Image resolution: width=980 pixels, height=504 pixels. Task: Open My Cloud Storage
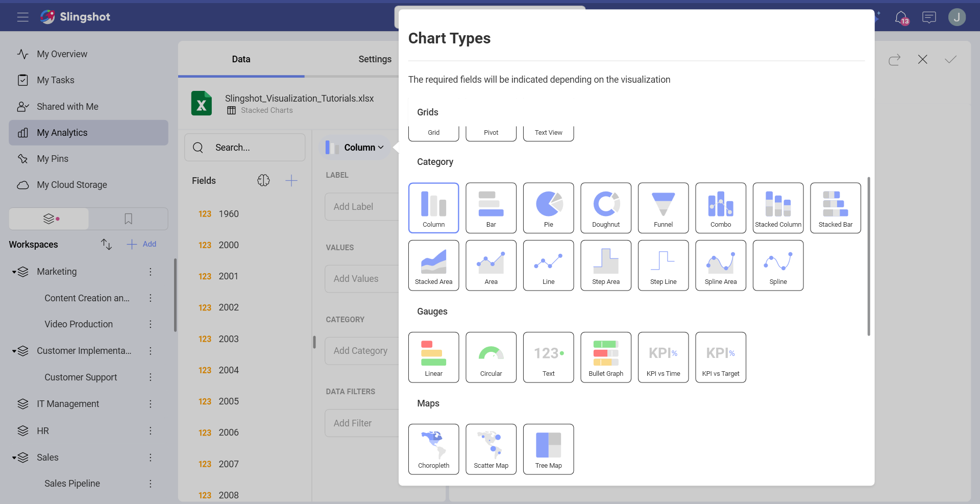88,185
